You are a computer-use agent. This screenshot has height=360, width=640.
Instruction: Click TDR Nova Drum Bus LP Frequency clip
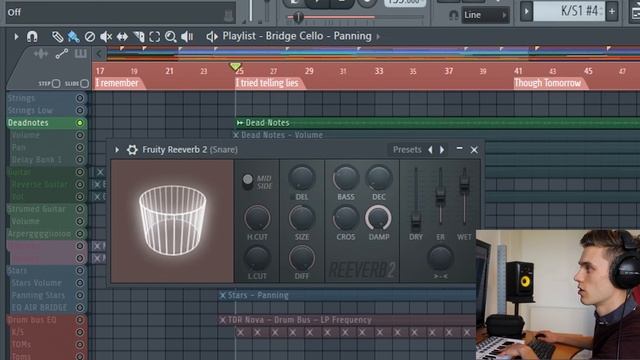pyautogui.click(x=347, y=320)
